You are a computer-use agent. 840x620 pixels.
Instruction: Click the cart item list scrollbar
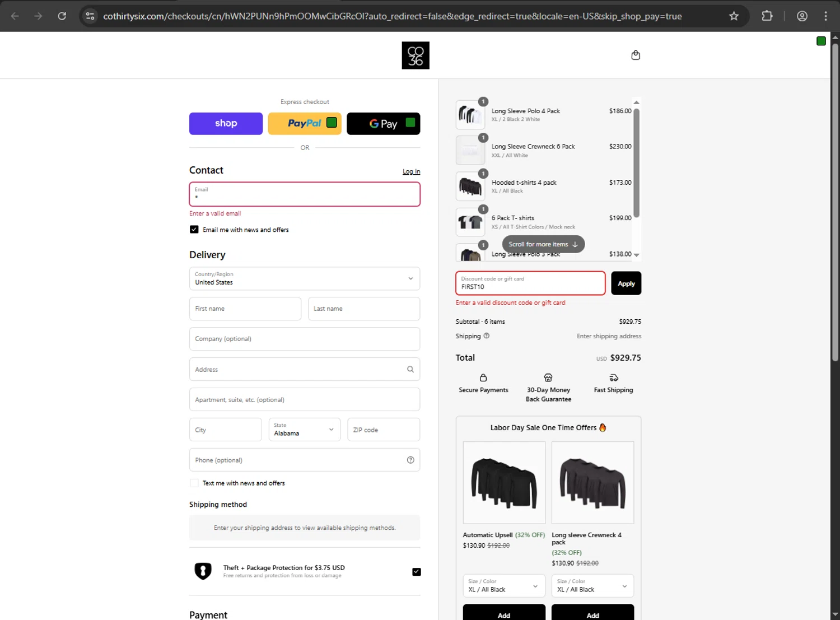pos(636,162)
